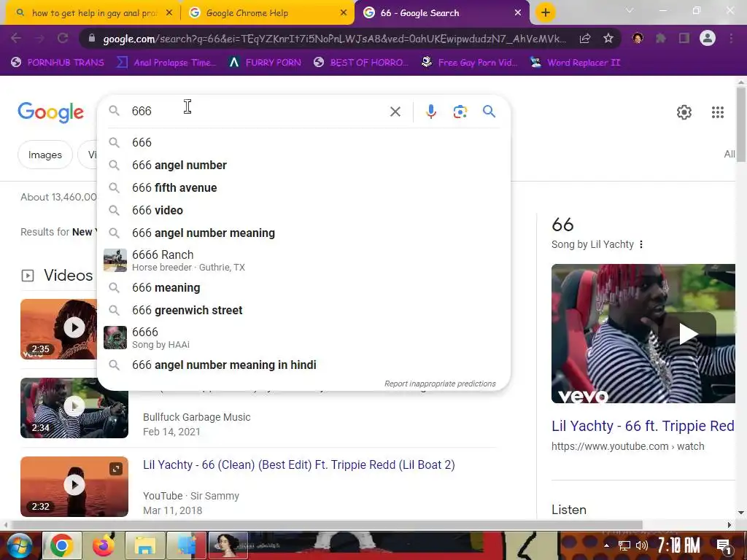Choose the plain '666' suggestion
The height and width of the screenshot is (560, 747).
pyautogui.click(x=303, y=142)
